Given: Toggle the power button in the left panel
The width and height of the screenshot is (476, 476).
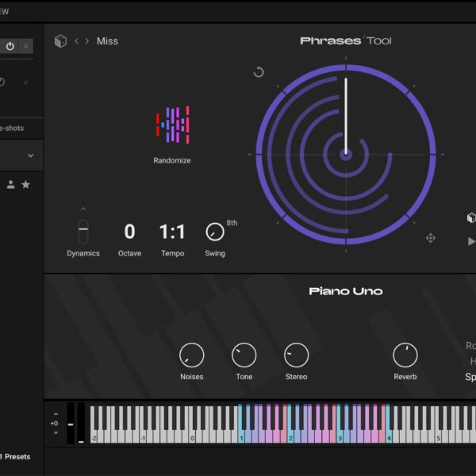Looking at the screenshot, I should (10, 46).
